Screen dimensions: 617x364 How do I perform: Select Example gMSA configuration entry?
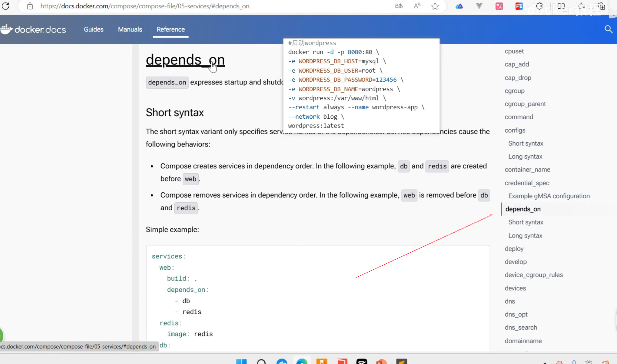coord(549,196)
